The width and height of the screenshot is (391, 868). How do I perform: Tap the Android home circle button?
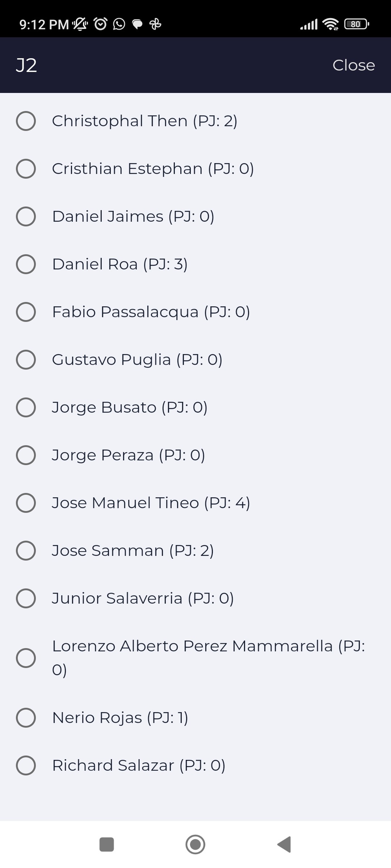pos(195,844)
